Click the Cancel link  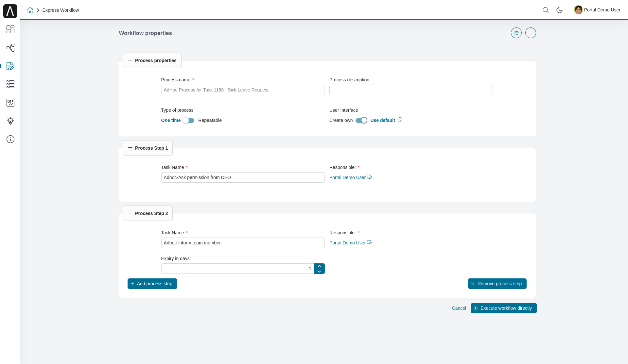pos(459,308)
